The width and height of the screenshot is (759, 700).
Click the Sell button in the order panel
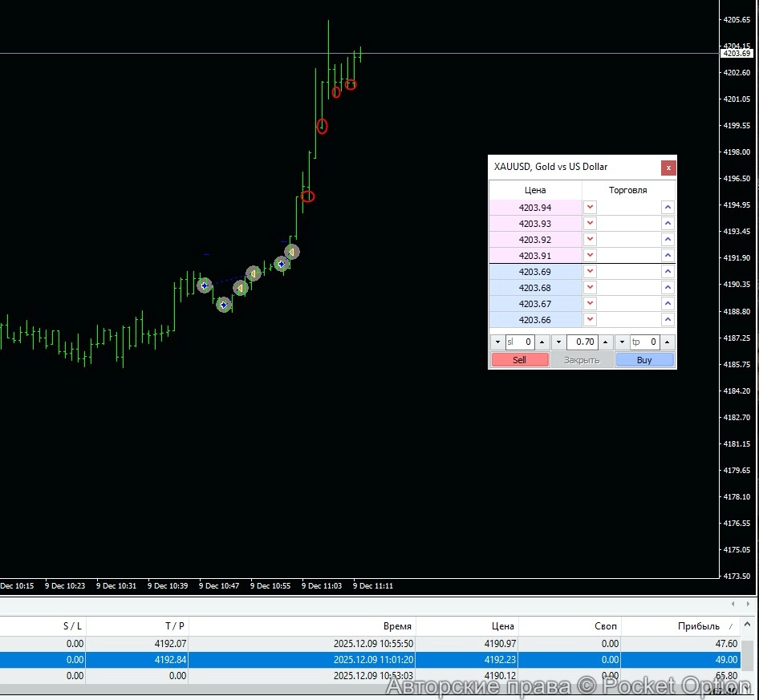click(520, 360)
